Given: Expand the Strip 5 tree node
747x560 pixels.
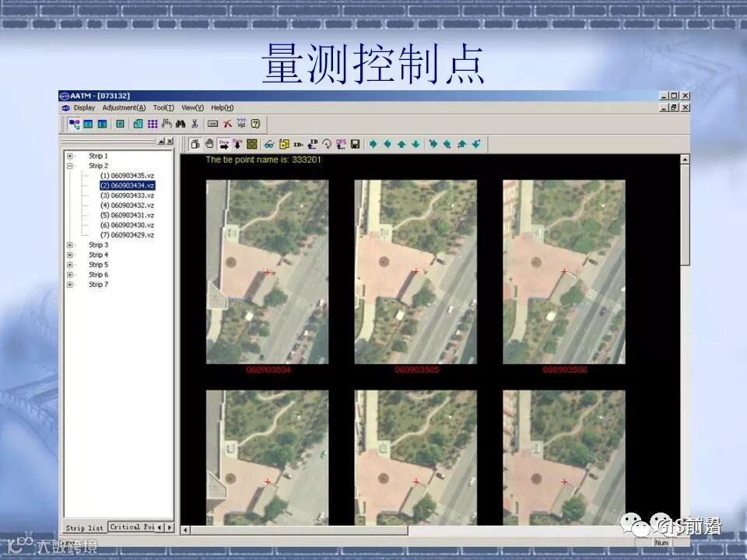Looking at the screenshot, I should coord(70,264).
